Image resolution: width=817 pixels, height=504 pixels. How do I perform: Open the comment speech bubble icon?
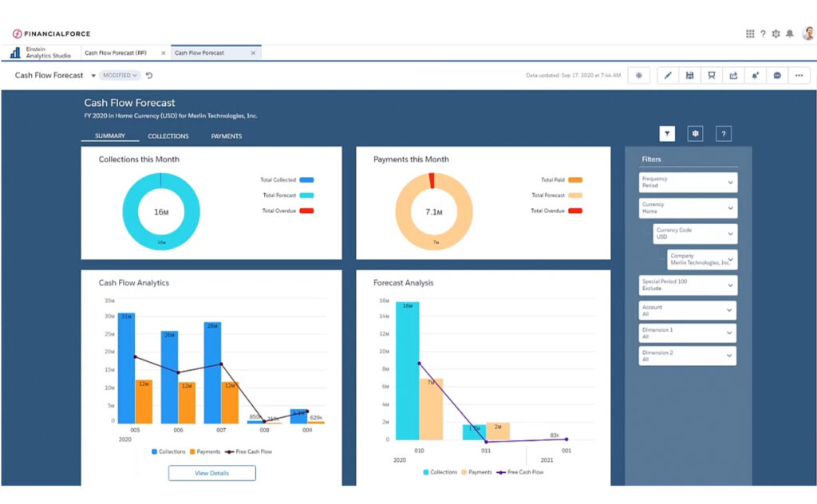click(x=777, y=76)
